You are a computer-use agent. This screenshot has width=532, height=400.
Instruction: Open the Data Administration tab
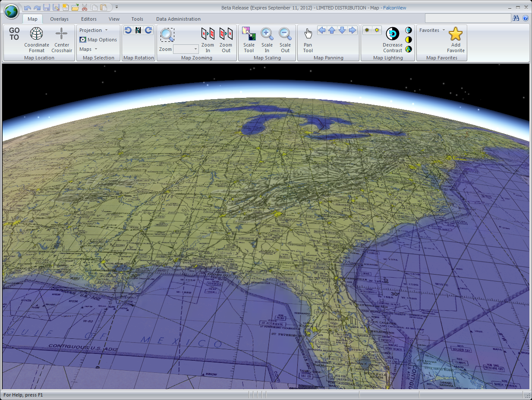(178, 19)
